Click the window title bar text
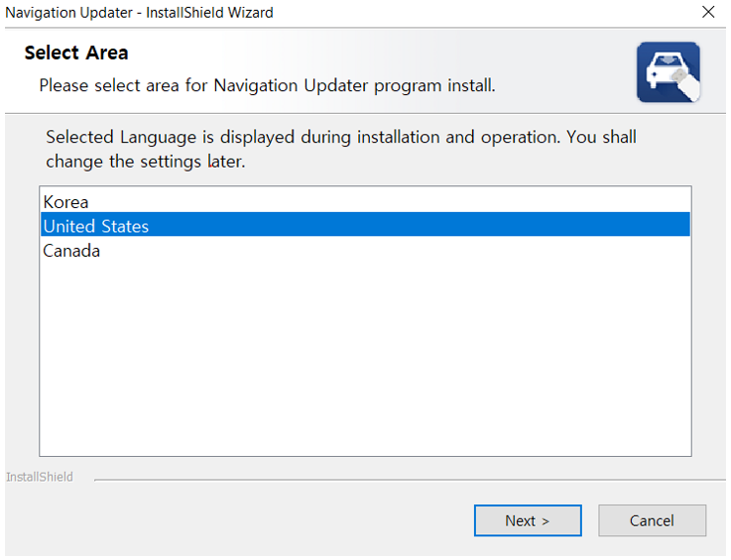Image resolution: width=731 pixels, height=560 pixels. pos(139,13)
